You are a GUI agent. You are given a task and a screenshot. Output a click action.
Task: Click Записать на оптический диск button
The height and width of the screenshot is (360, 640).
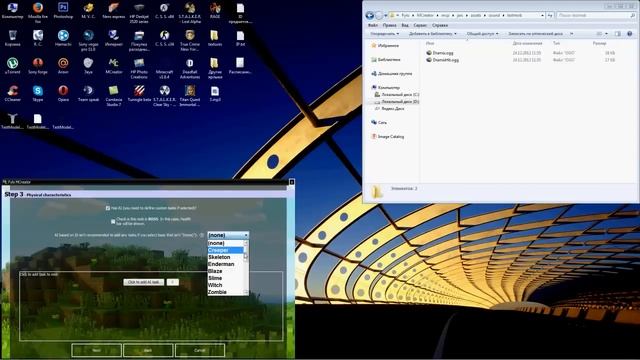pyautogui.click(x=535, y=33)
